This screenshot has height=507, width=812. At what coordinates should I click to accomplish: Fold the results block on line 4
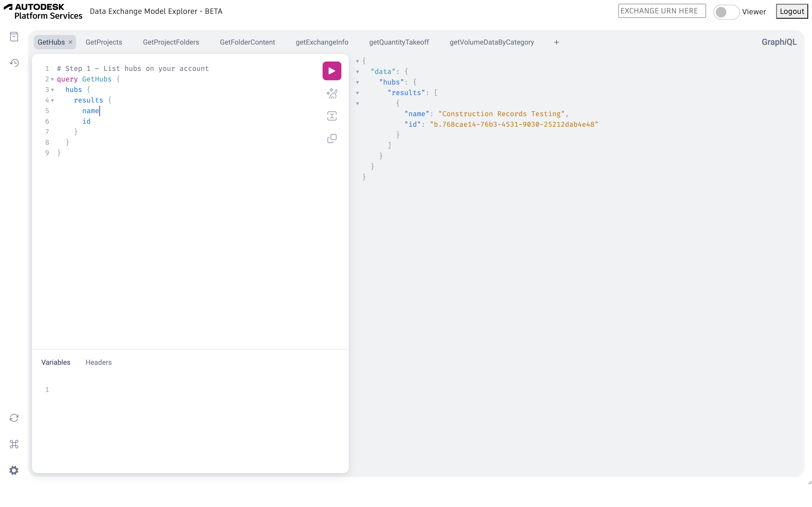pos(52,100)
